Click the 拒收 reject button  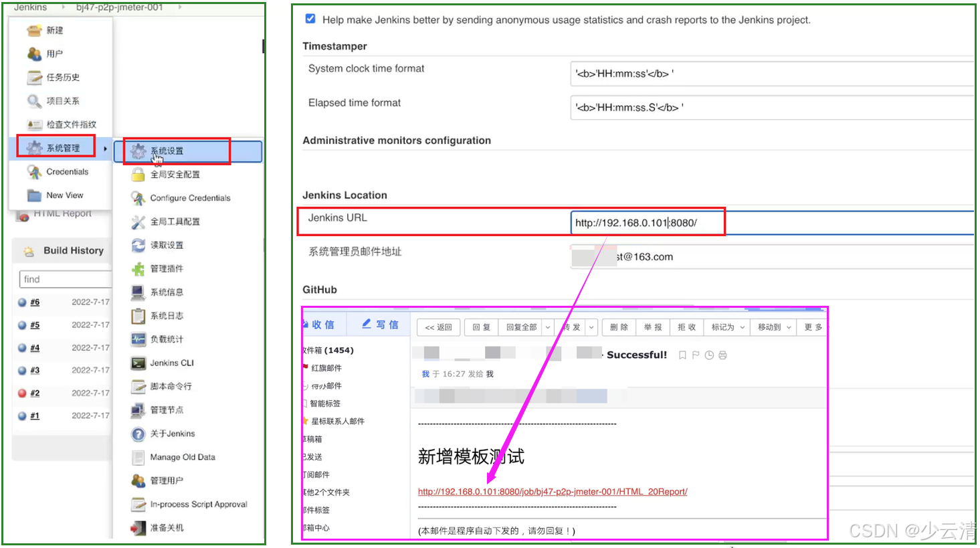(x=687, y=327)
